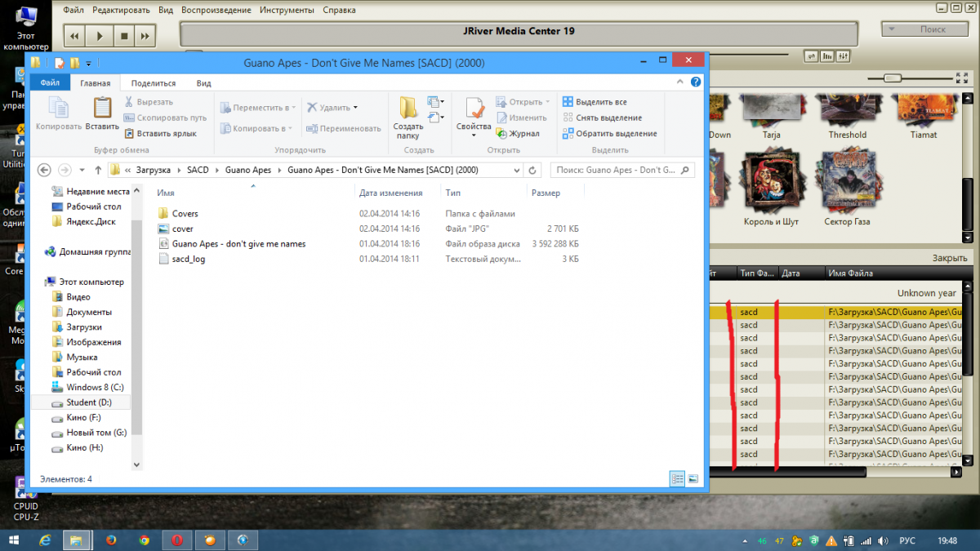Expand the Open (Открыть) dropdown
The width and height of the screenshot is (980, 551).
[547, 102]
